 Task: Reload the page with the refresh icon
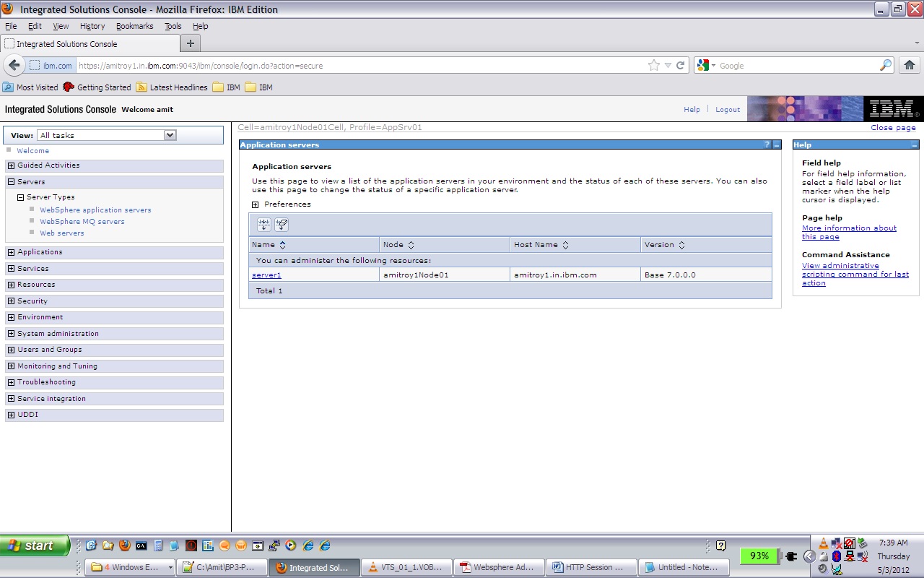680,65
